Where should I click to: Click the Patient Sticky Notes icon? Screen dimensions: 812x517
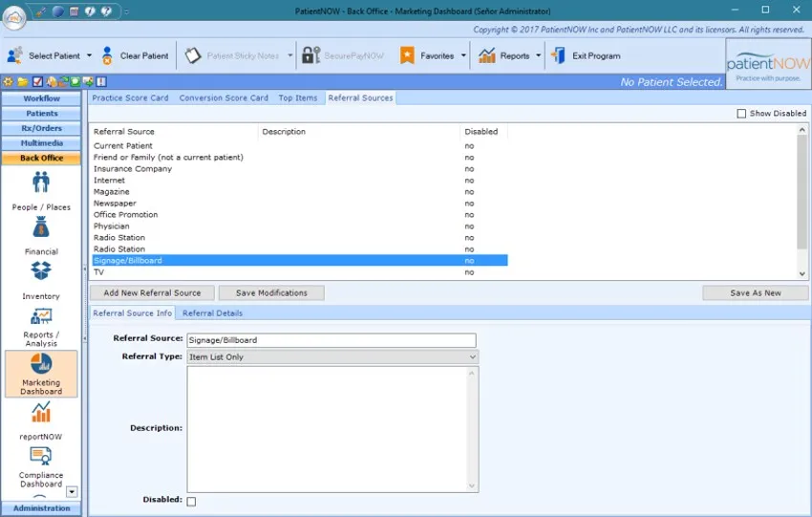pos(193,55)
